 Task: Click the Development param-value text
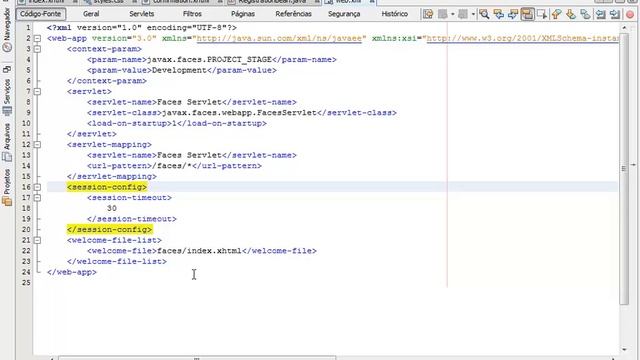(179, 70)
